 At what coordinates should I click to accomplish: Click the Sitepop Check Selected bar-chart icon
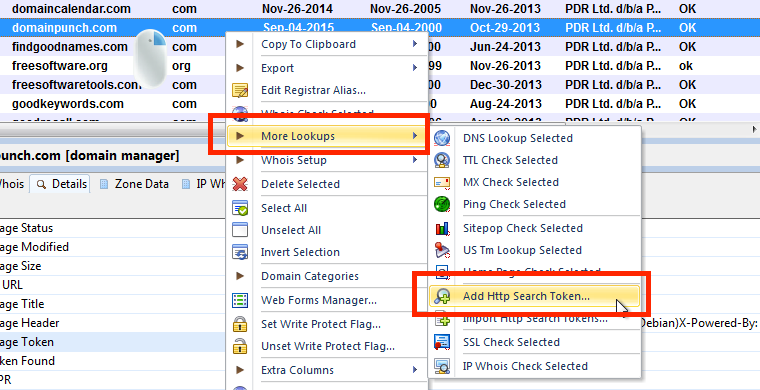pyautogui.click(x=442, y=228)
